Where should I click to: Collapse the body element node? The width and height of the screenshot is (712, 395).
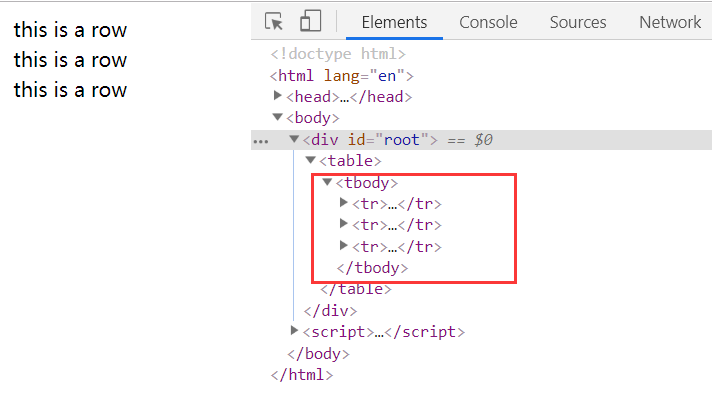(277, 117)
